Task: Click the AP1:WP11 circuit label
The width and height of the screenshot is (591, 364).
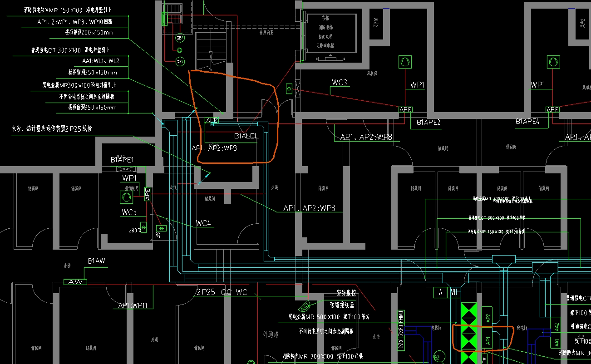Action: (x=133, y=305)
